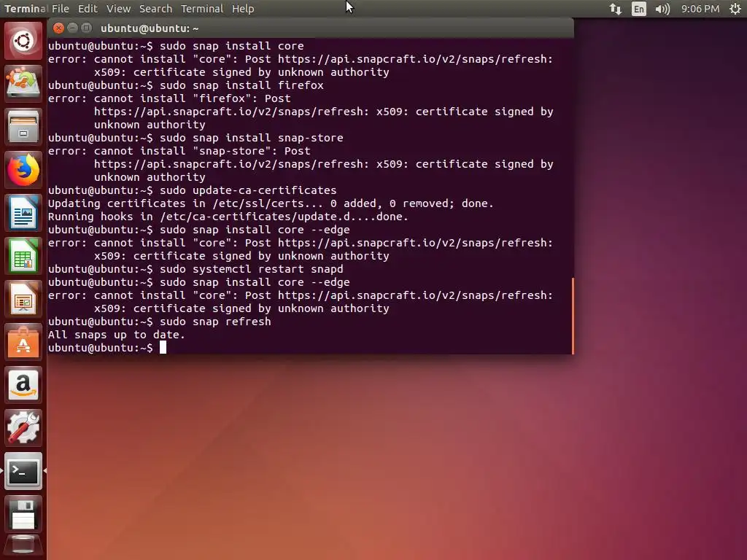Click the 'Updating certificates in /etc/ssl/certs' line
747x560 pixels.
271,203
